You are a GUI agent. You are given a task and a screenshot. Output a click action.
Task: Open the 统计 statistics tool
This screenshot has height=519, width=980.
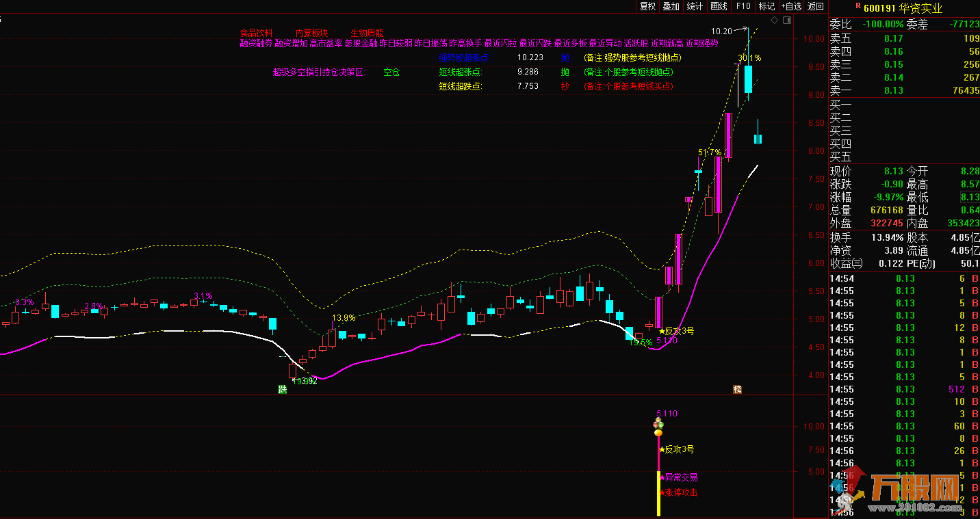(695, 6)
